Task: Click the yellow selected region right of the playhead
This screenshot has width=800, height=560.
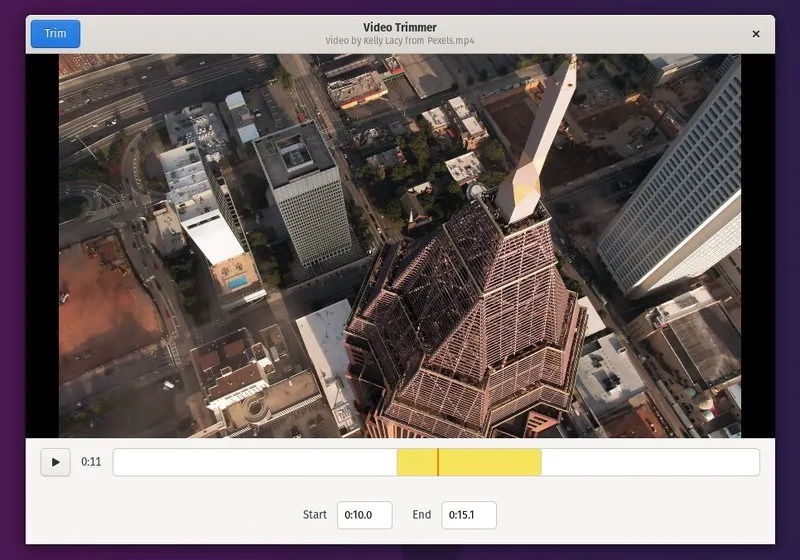Action: 490,462
